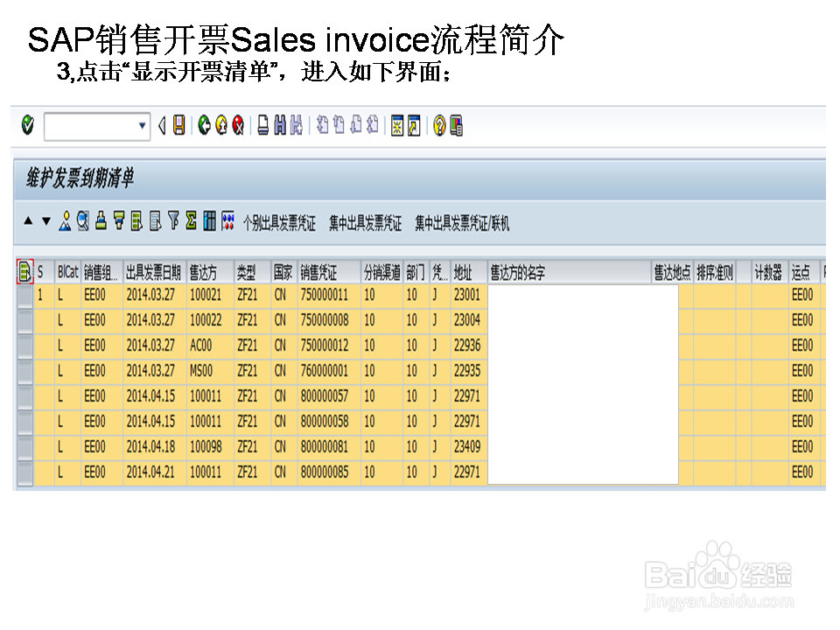
Task: Click the 售达方 column header
Action: (x=210, y=272)
